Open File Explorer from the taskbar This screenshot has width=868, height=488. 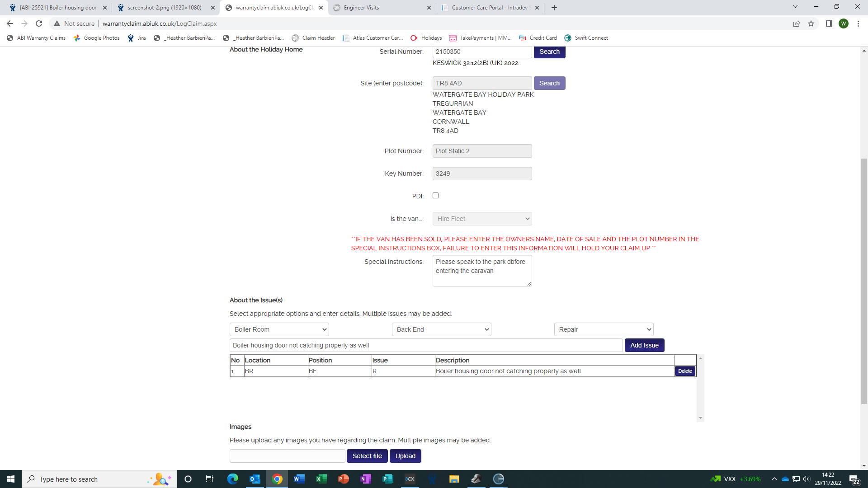click(x=454, y=479)
